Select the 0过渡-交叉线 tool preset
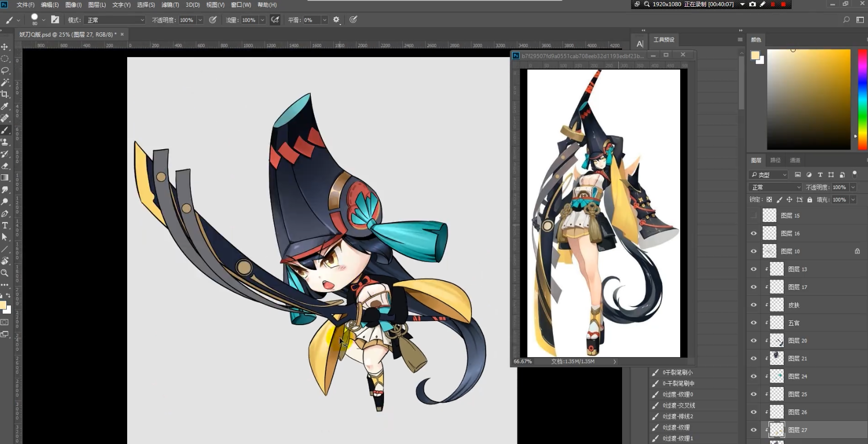This screenshot has height=444, width=868. click(679, 405)
